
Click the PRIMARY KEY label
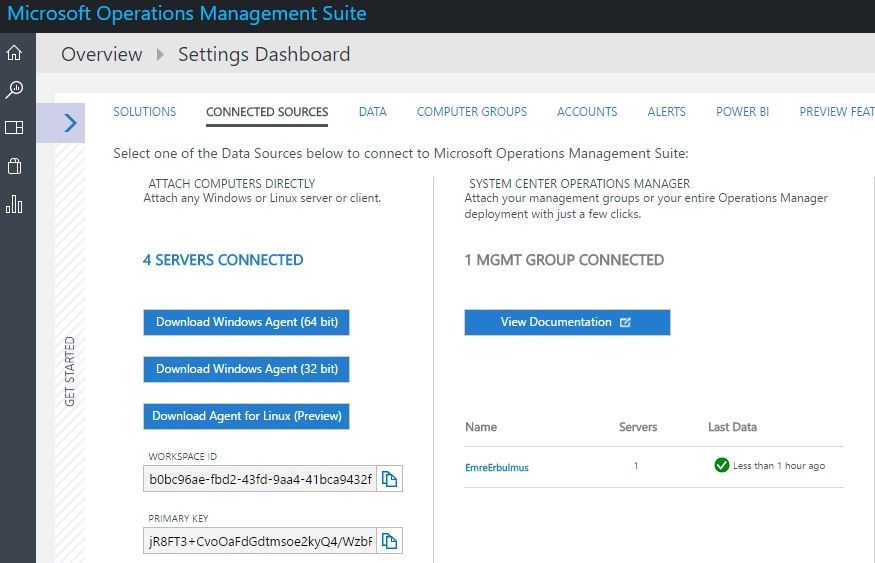178,518
